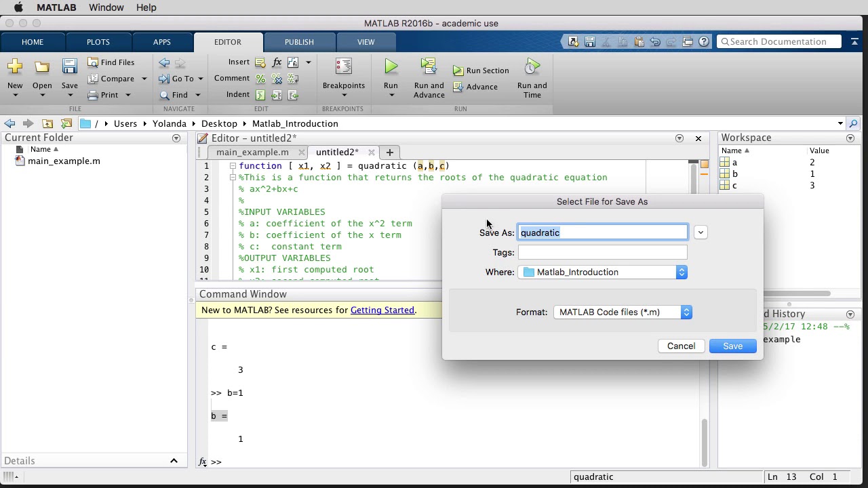Open the Print dropdown arrow
Viewport: 868px width, 488px height.
point(127,95)
